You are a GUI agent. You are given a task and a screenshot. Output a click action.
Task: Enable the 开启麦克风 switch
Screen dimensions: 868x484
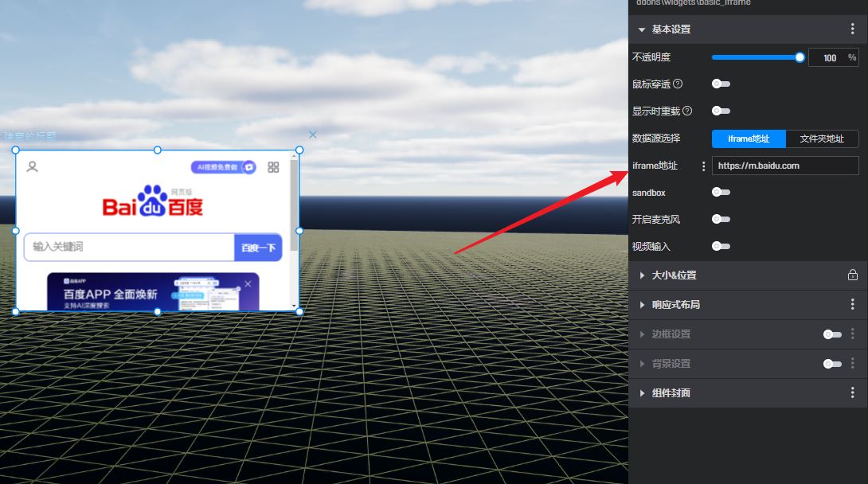click(x=721, y=219)
